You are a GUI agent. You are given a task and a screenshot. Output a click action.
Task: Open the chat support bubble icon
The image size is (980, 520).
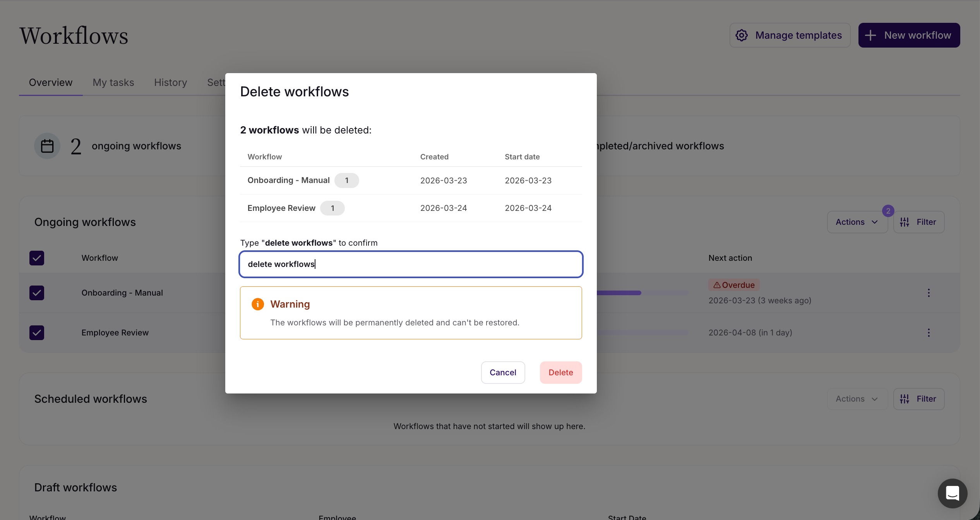coord(952,493)
